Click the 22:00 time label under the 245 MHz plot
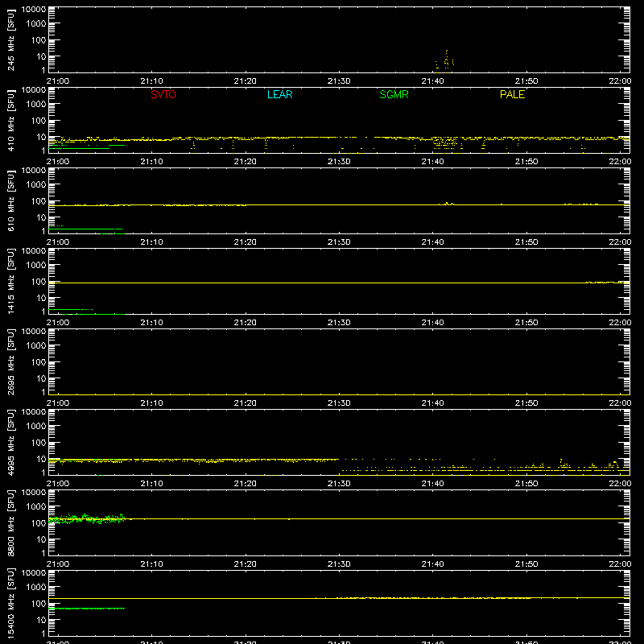This screenshot has width=644, height=644. (x=620, y=81)
